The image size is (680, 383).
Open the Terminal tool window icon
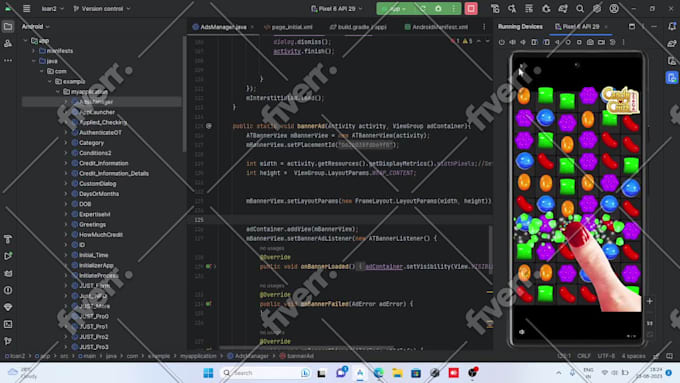[8, 324]
